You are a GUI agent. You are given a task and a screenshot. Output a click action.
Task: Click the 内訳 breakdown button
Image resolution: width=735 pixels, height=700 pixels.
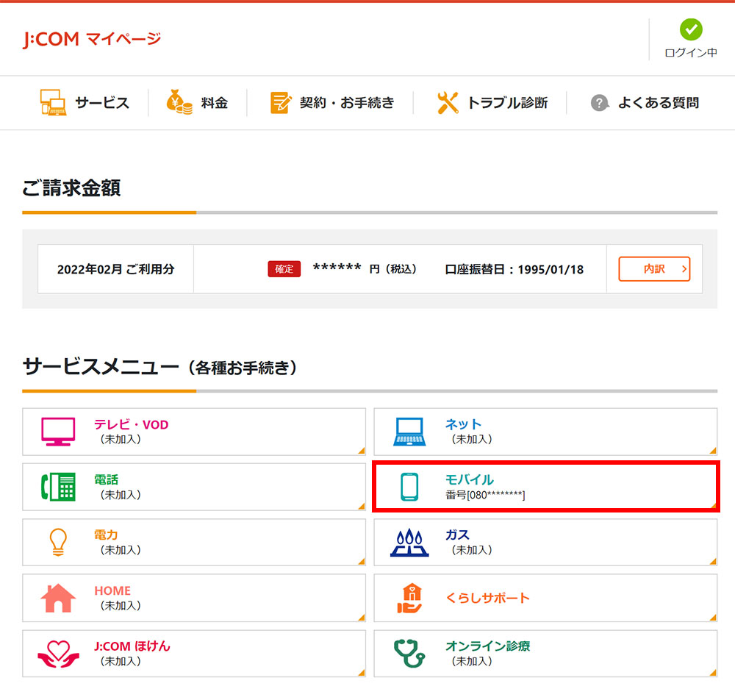[654, 269]
